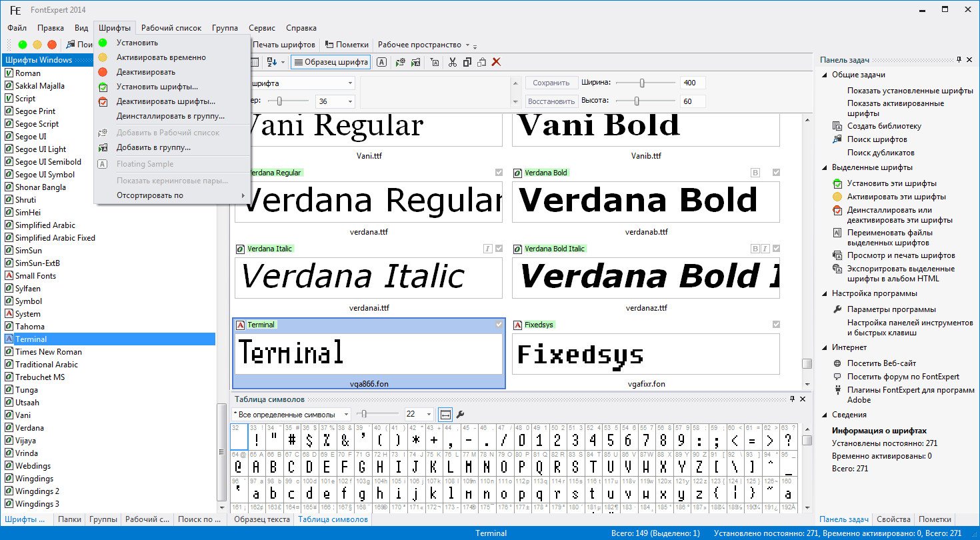The image size is (980, 540).
Task: Pin the Панель задач panel
Action: point(959,60)
